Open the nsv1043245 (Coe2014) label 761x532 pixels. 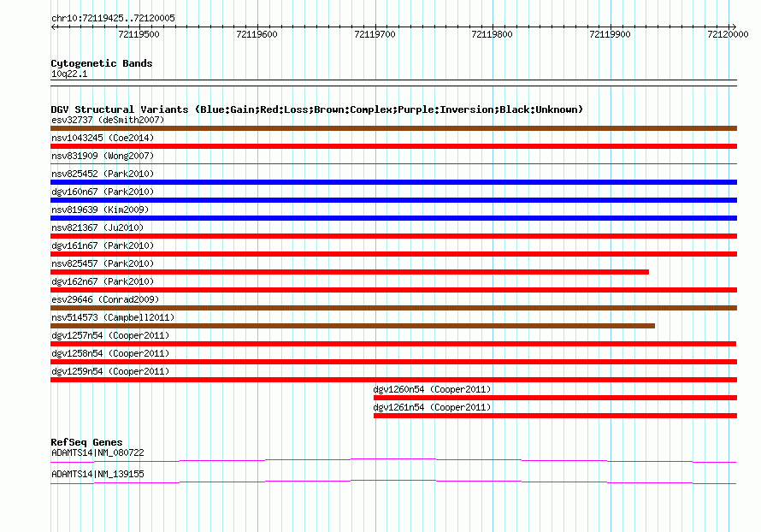click(103, 138)
